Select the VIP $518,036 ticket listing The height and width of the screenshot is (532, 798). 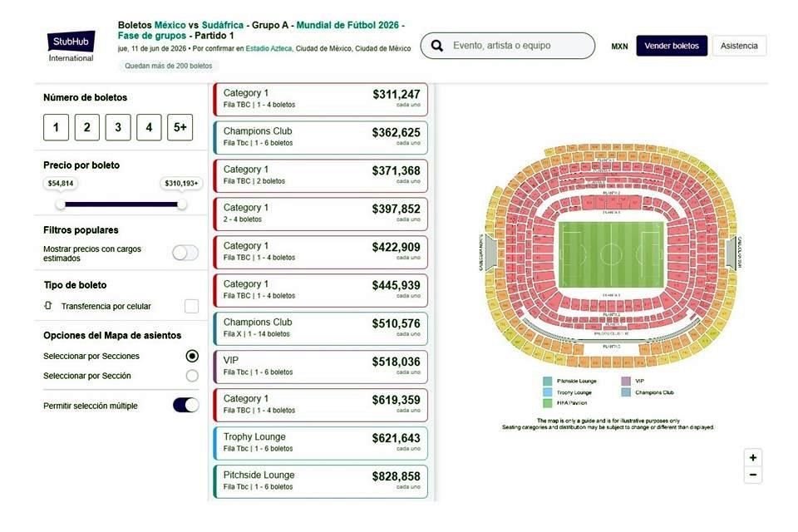click(321, 366)
